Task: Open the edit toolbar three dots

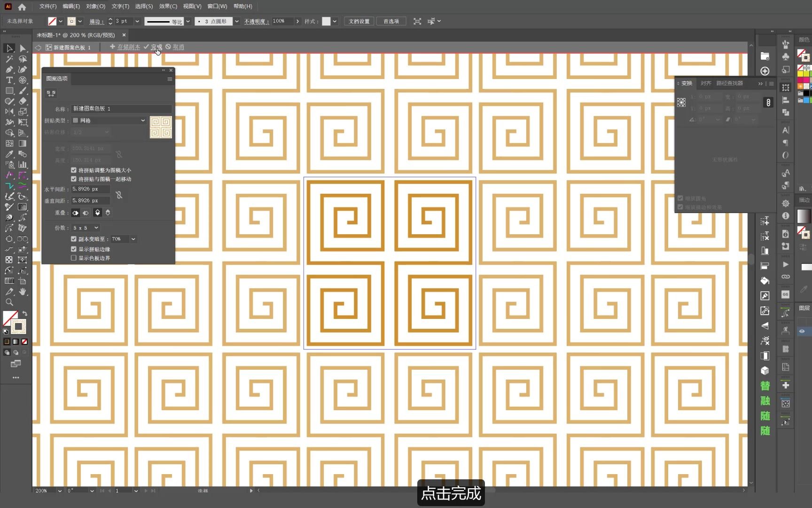Action: pyautogui.click(x=16, y=378)
